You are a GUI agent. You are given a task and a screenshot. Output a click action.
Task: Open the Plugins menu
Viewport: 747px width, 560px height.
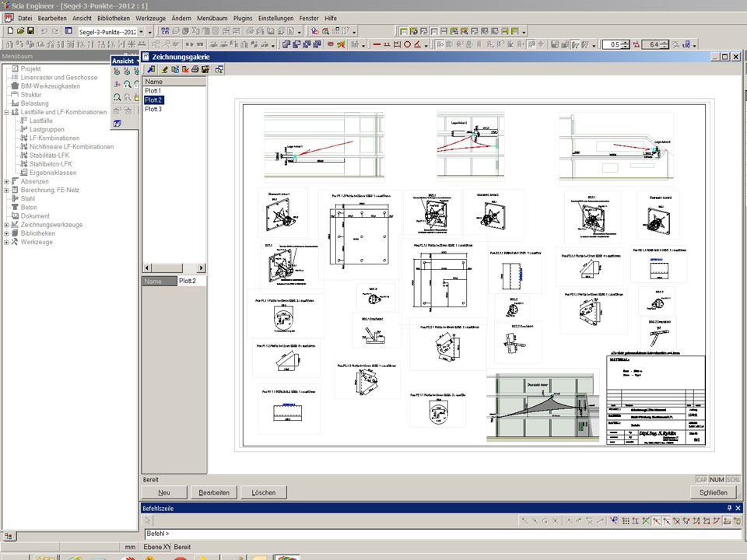point(244,17)
